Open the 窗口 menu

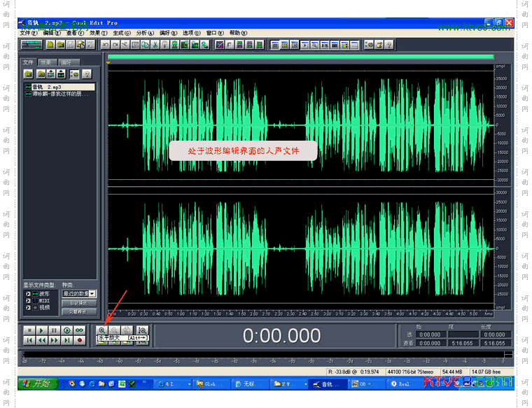point(215,33)
